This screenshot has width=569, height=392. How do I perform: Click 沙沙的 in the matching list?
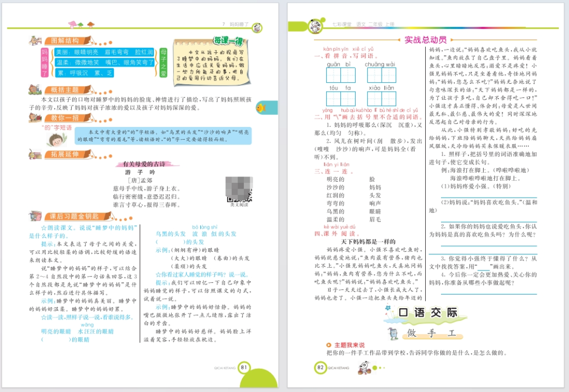point(336,187)
